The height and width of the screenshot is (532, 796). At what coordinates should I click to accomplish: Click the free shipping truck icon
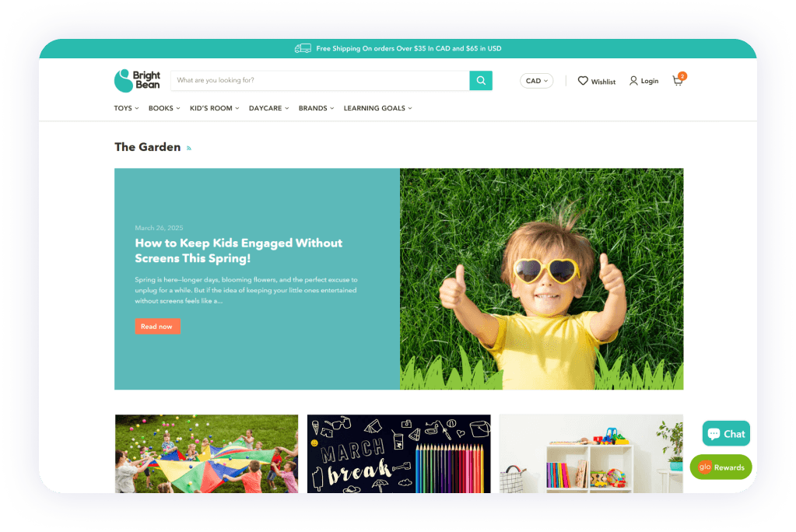pyautogui.click(x=303, y=48)
